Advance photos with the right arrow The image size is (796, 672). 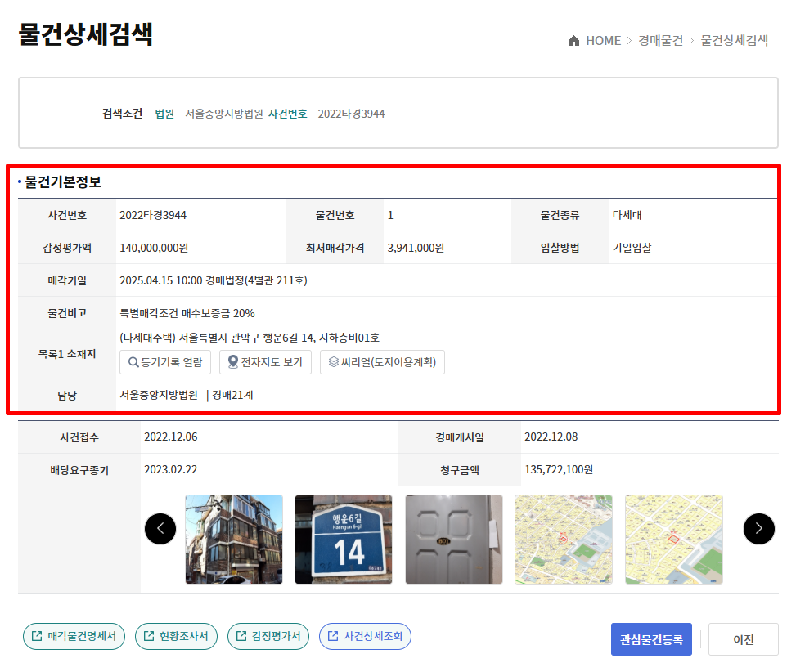pyautogui.click(x=759, y=528)
